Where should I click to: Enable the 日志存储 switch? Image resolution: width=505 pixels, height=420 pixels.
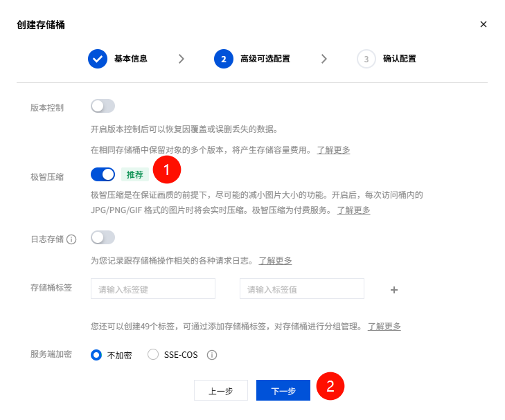click(x=103, y=237)
